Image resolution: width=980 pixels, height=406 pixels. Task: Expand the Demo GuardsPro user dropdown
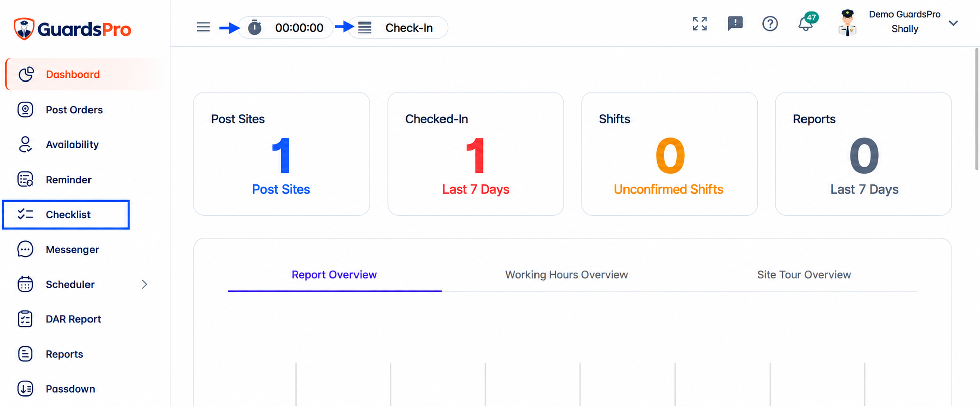[953, 23]
